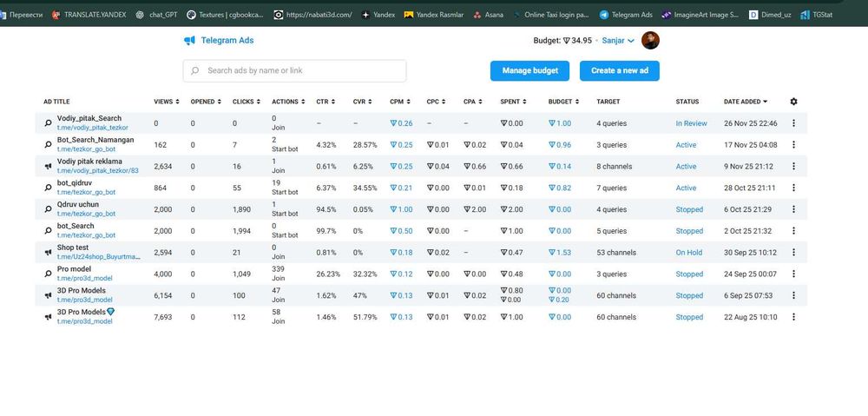Click the search-type icon beside Vodiy_pitak_Search
The height and width of the screenshot is (416, 868).
(48, 123)
